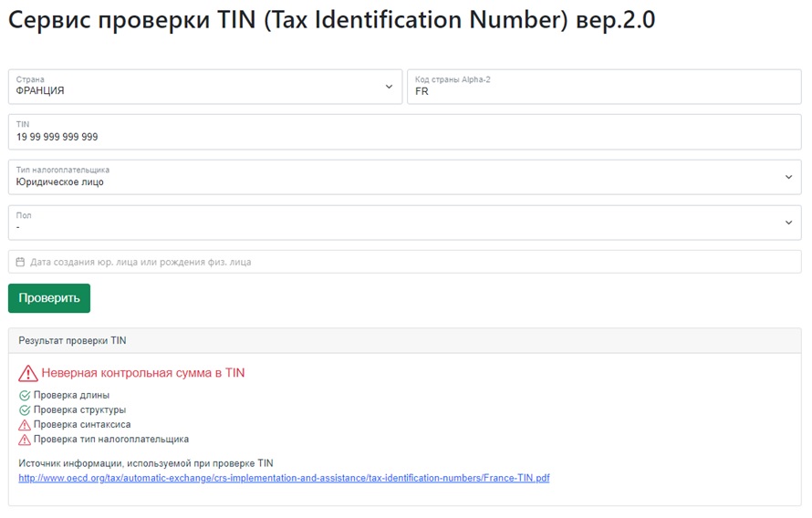This screenshot has height=518, width=812.
Task: Click warning icon next to Проверка тип налогоплательщика
Action: click(25, 440)
